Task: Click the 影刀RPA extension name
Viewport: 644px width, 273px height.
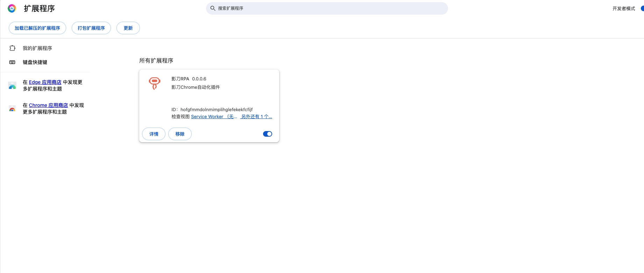Action: [x=180, y=79]
